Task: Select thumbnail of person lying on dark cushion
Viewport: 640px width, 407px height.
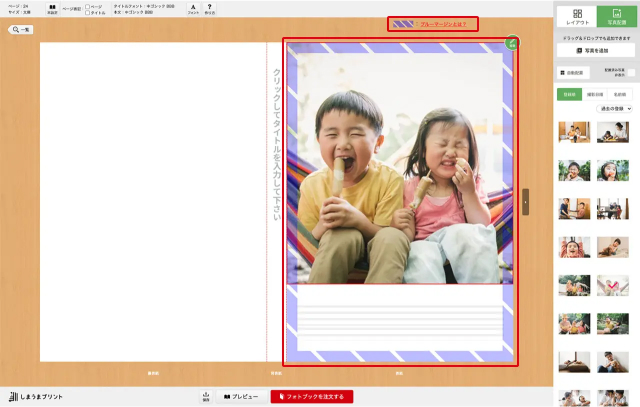Action: pos(574,362)
